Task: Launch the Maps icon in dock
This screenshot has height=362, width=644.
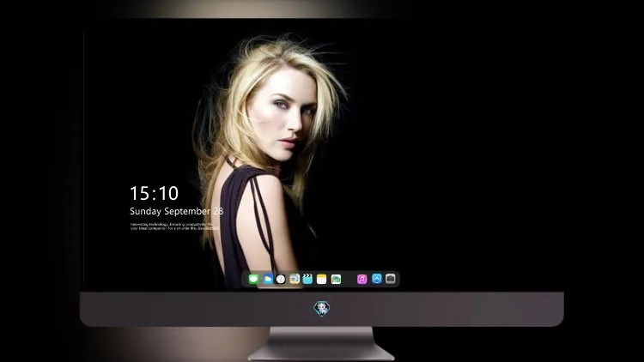Action: pyautogui.click(x=294, y=279)
